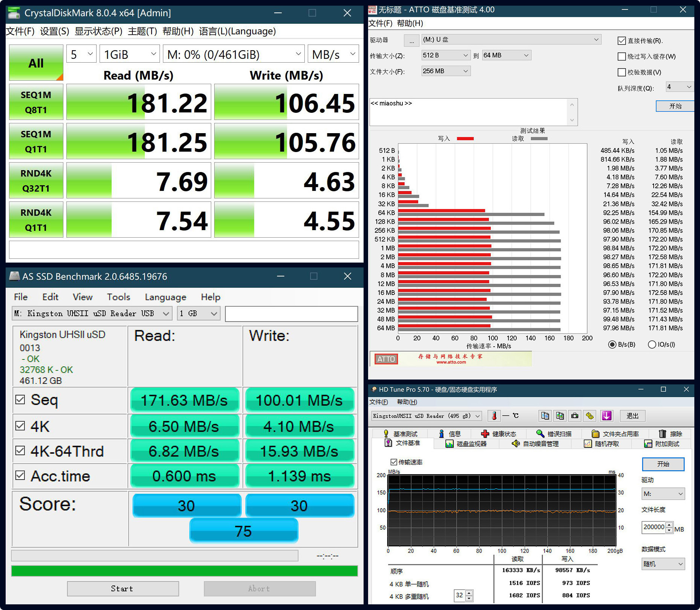The height and width of the screenshot is (610, 700).
Task: Open the Kingston drive dropdown in AS SSD
Action: [92, 313]
